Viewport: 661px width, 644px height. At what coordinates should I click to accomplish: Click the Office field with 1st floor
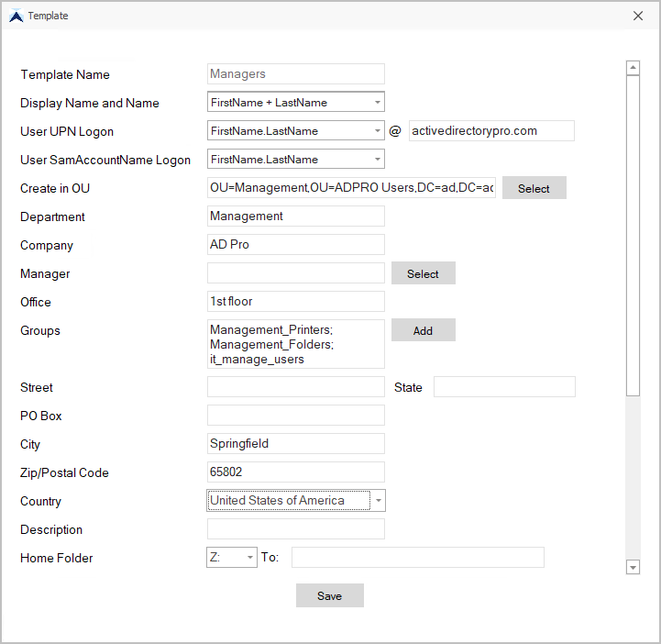coord(295,302)
